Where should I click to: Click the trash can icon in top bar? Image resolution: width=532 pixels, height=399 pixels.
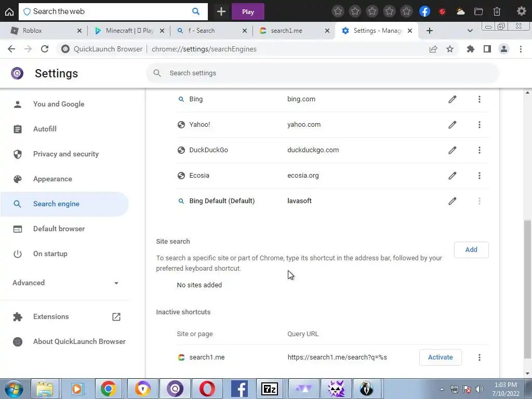click(x=497, y=11)
